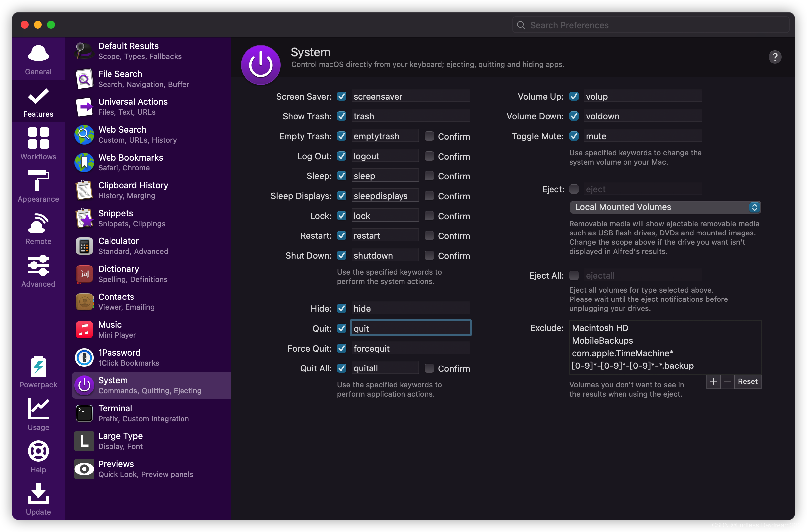Open the Workflows section icon
Screen dimensions: 807x532
38,138
